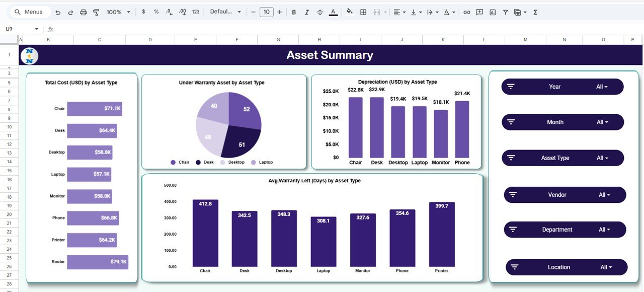644x292 pixels.
Task: Open the font family Default menu
Action: point(225,12)
